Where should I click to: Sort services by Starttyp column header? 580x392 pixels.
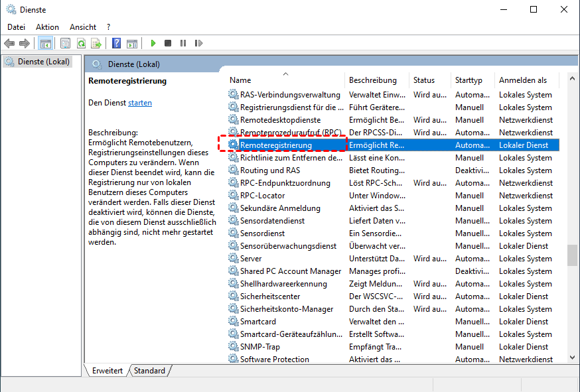pos(469,80)
